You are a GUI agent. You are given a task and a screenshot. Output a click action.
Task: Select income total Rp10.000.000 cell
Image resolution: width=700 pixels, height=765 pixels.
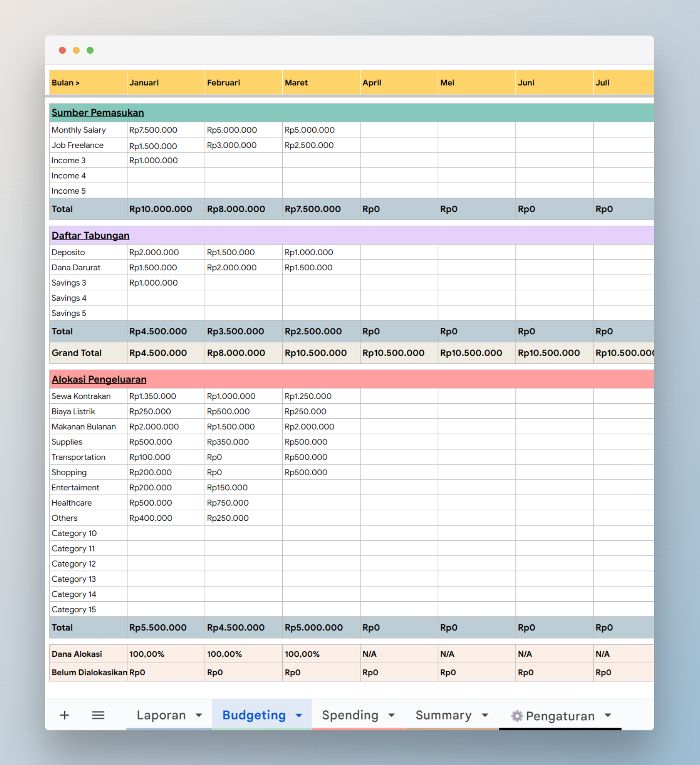click(166, 209)
